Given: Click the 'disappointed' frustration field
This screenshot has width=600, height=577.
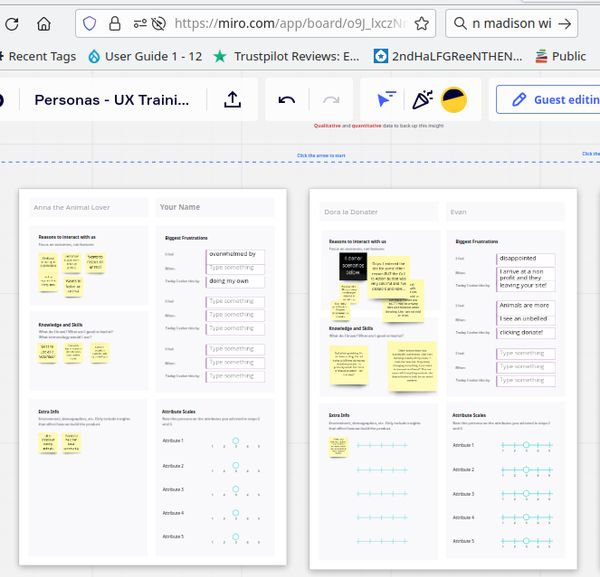Looking at the screenshot, I should click(x=525, y=259).
